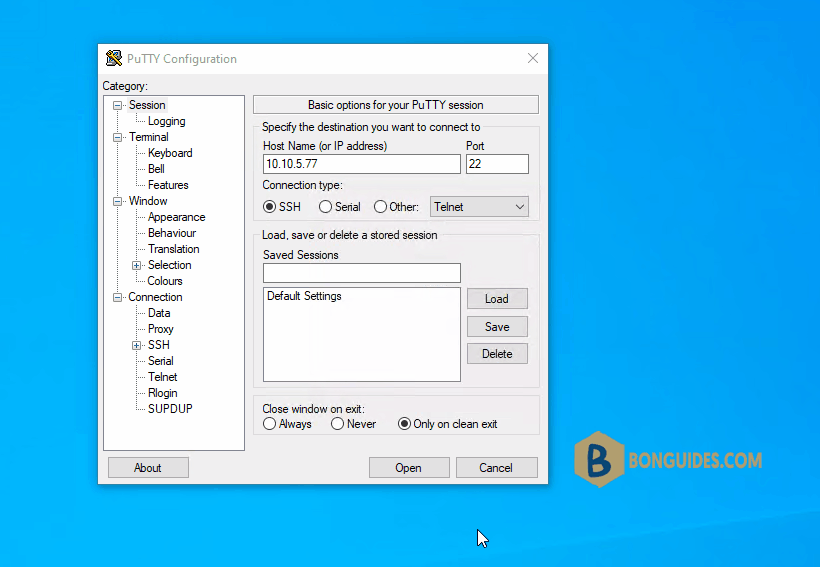The height and width of the screenshot is (567, 820).
Task: Click the Saved Sessions name field
Action: [x=361, y=273]
